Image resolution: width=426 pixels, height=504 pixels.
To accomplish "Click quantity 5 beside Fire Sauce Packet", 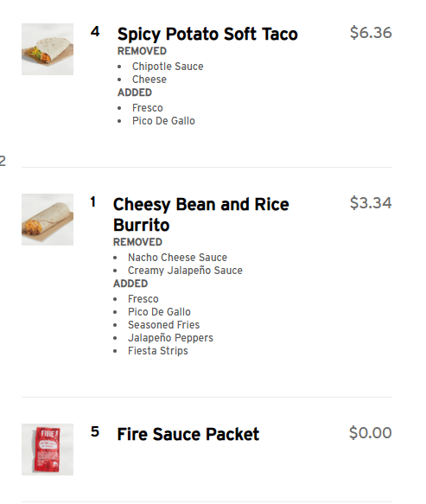I will (x=95, y=431).
